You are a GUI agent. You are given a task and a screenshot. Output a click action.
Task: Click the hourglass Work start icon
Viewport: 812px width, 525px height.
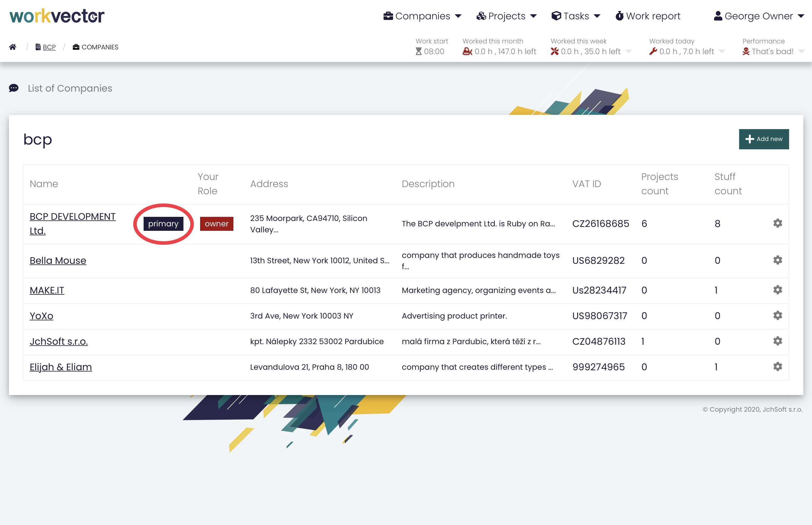point(418,51)
